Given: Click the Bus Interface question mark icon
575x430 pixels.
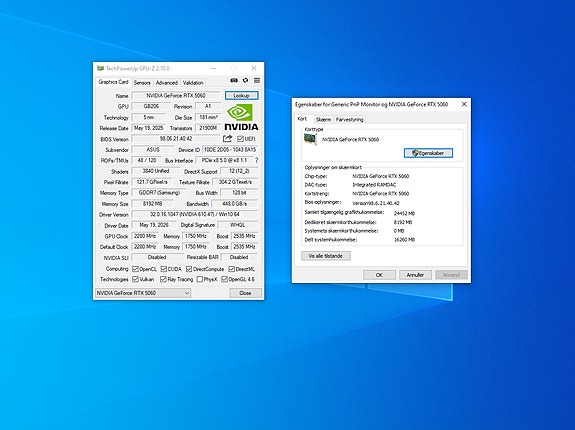Looking at the screenshot, I should click(257, 160).
